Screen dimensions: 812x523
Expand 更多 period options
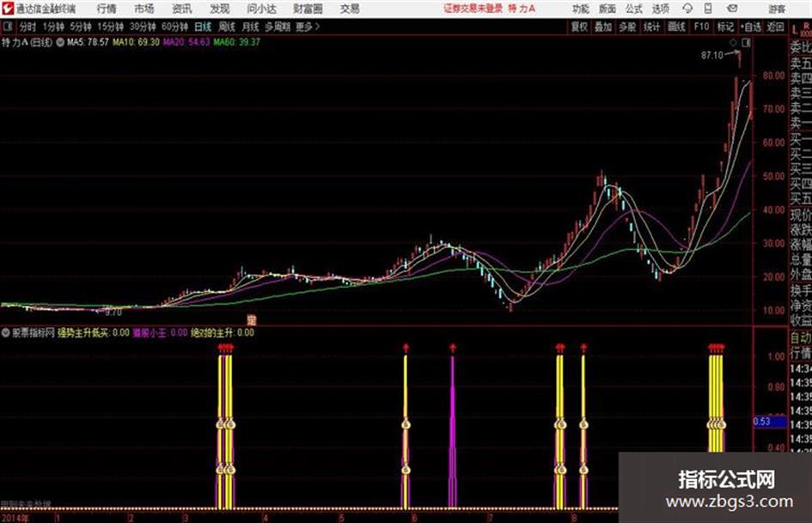308,27
